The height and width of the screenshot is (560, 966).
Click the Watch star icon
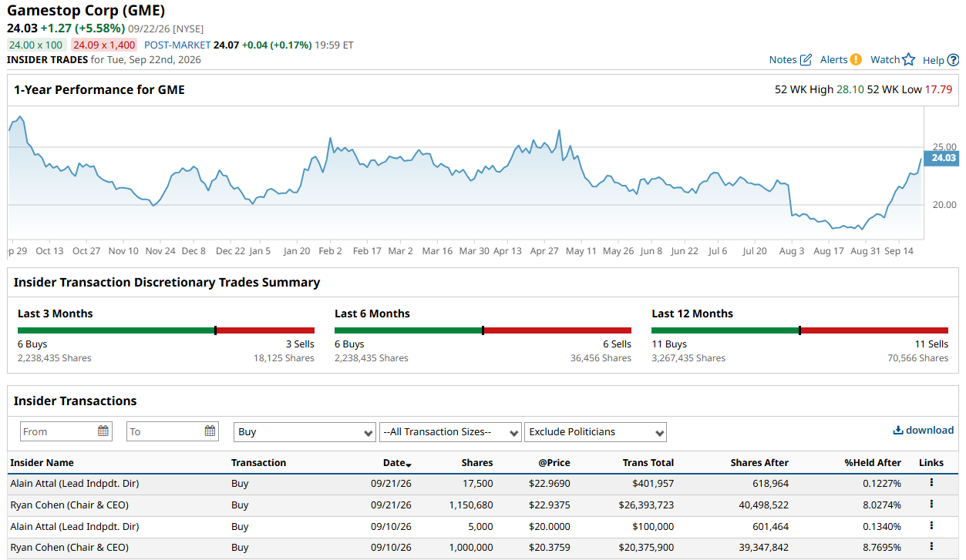[x=909, y=60]
